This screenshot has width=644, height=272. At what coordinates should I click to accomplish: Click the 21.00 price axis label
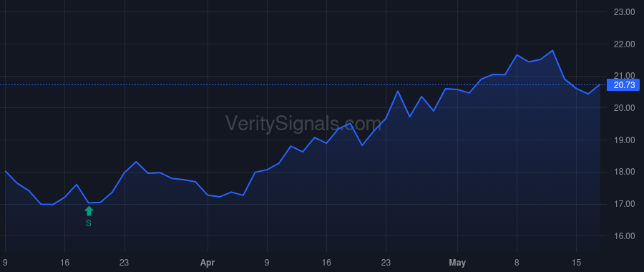624,75
